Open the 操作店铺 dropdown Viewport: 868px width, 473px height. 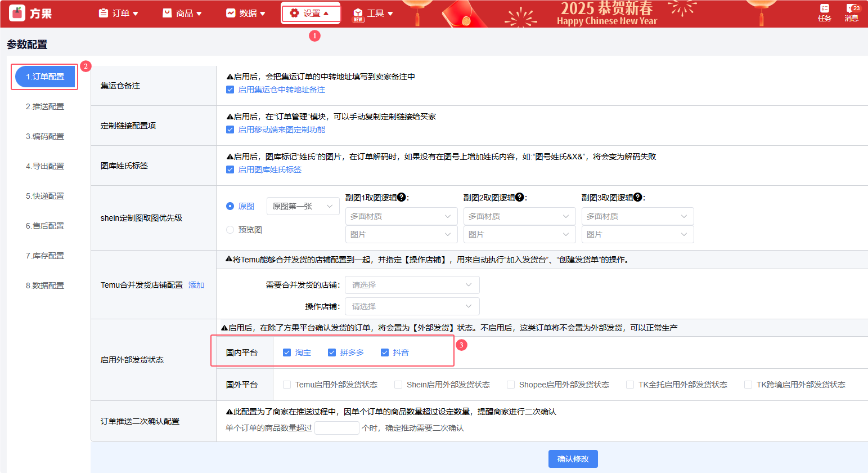click(x=412, y=306)
